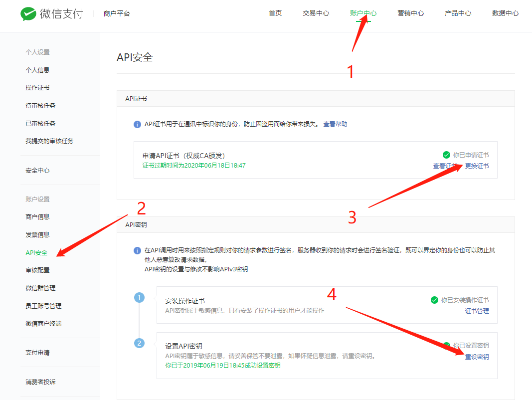Click green checkmark beside 你已安装操作证书
This screenshot has width=532, height=400.
click(434, 300)
